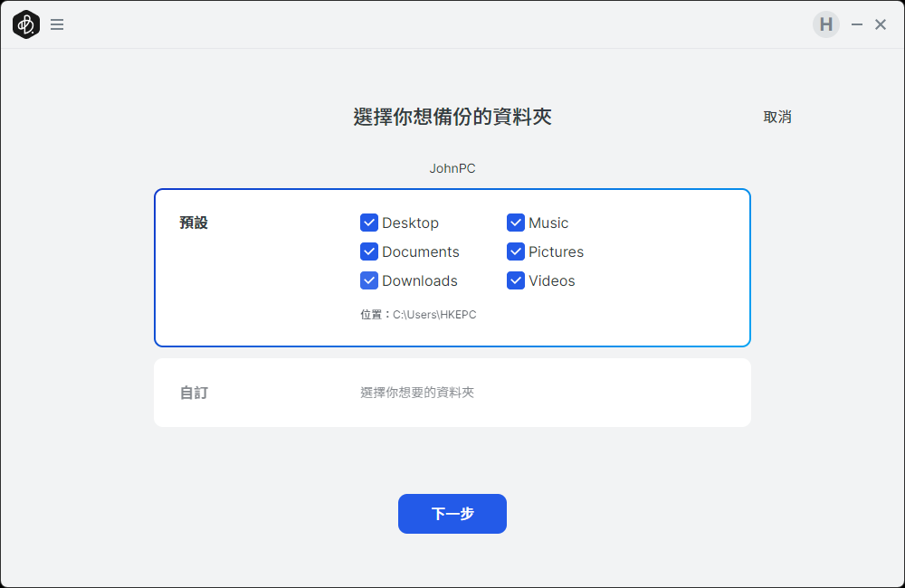Minimize the backup application window
The image size is (905, 588).
pyautogui.click(x=857, y=25)
